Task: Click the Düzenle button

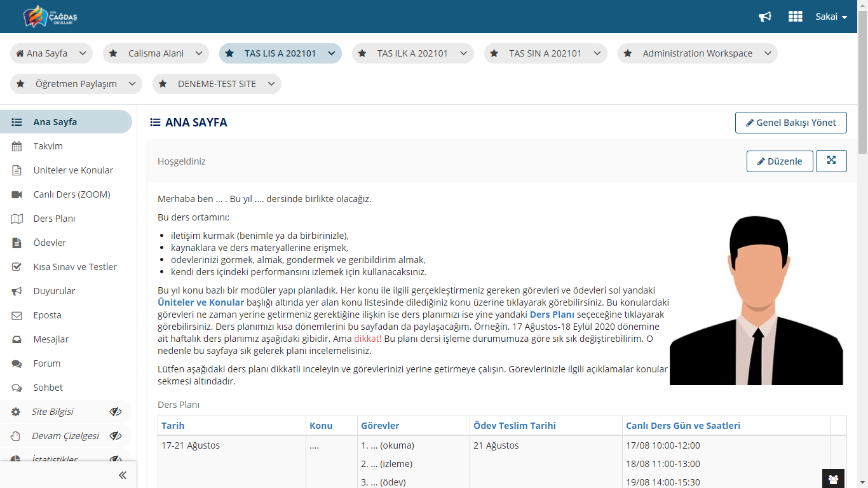Action: [x=780, y=161]
